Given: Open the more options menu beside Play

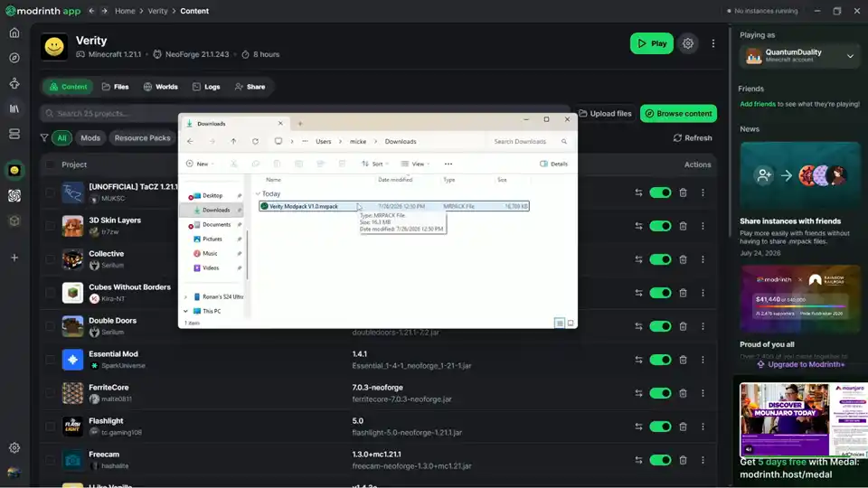Looking at the screenshot, I should (x=713, y=43).
